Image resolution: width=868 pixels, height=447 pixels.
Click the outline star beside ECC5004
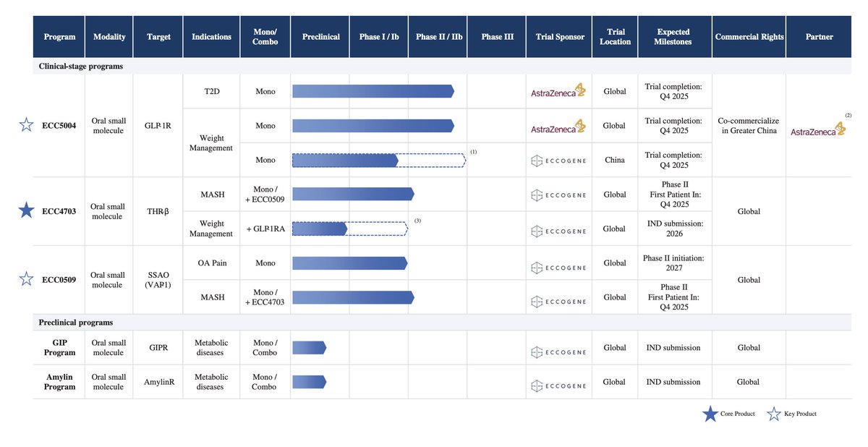tap(26, 125)
